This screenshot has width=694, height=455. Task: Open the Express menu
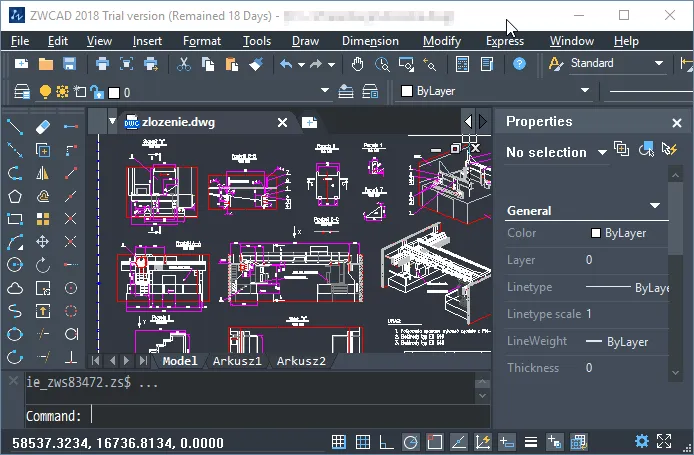(505, 41)
